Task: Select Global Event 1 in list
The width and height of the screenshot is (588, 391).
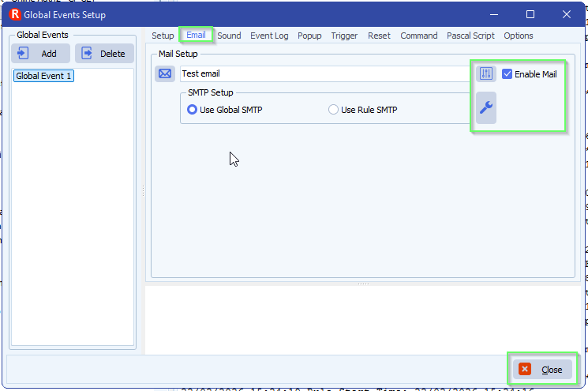Action: coord(43,76)
